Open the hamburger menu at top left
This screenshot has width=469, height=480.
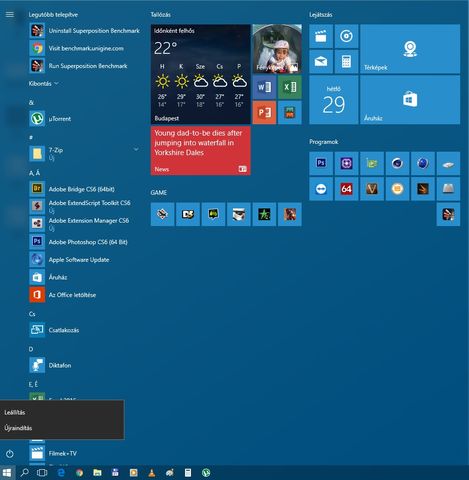(10, 14)
